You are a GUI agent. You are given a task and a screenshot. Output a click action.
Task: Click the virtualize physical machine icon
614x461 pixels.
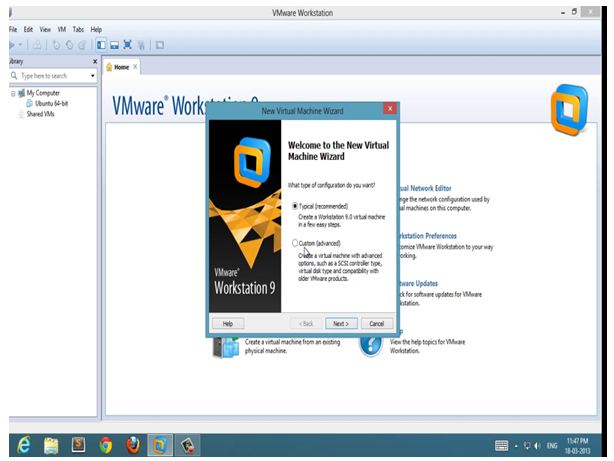tap(226, 346)
